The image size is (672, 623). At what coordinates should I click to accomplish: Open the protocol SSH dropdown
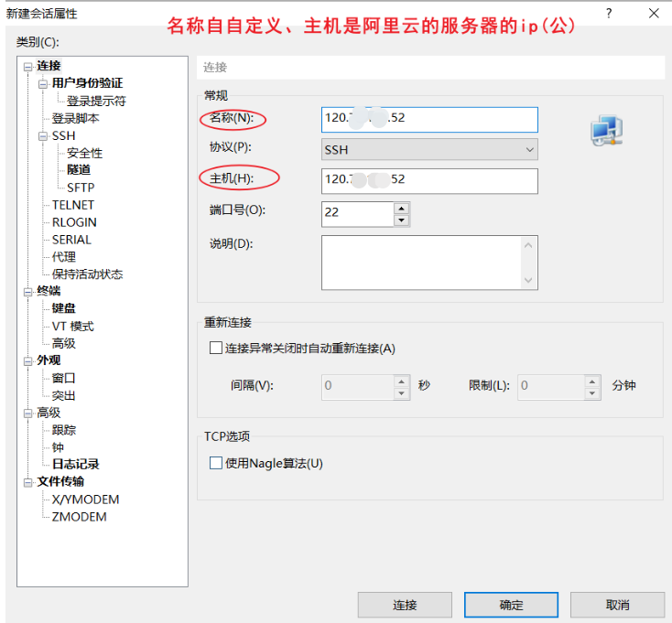pyautogui.click(x=429, y=149)
